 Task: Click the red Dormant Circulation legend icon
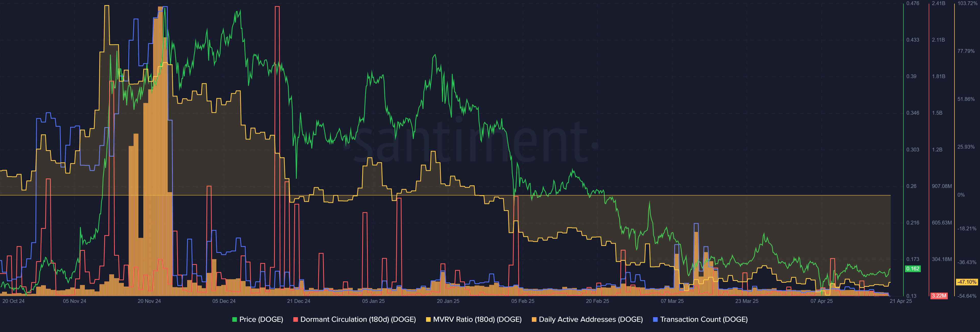296,319
